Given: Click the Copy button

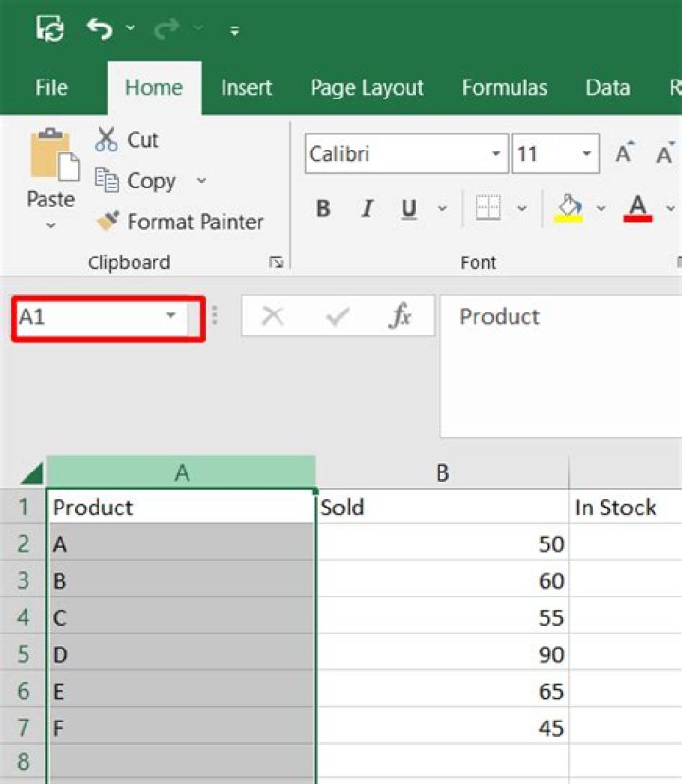Looking at the screenshot, I should (136, 181).
